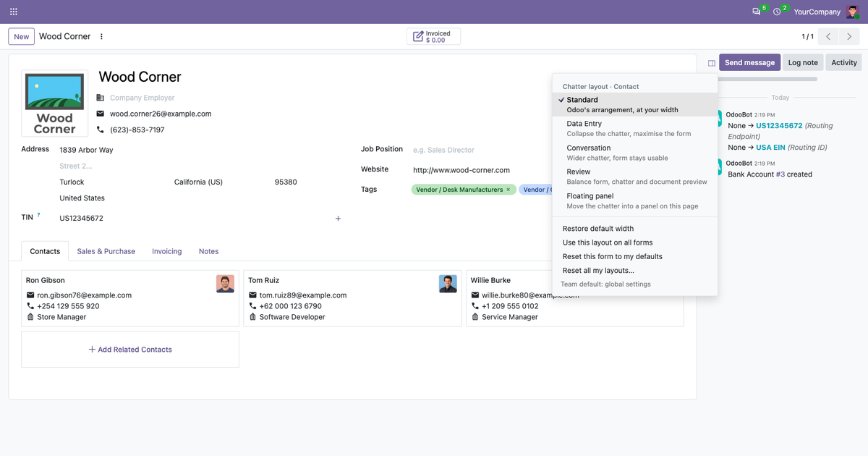868x456 pixels.
Task: Click the company building icon
Action: point(101,98)
